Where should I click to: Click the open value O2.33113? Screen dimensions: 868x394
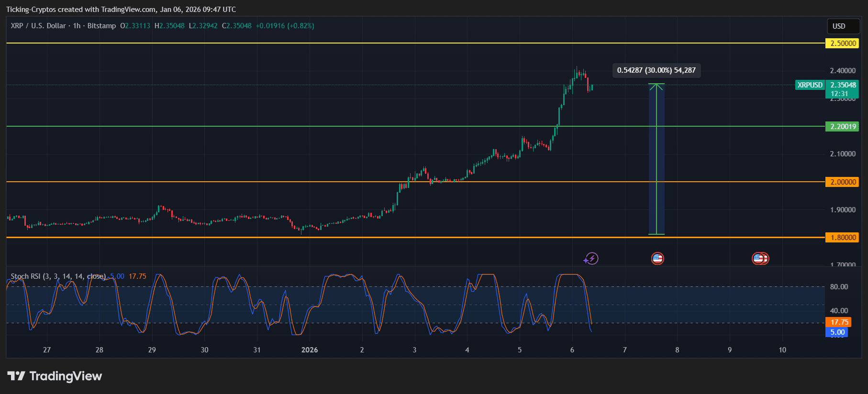[135, 26]
